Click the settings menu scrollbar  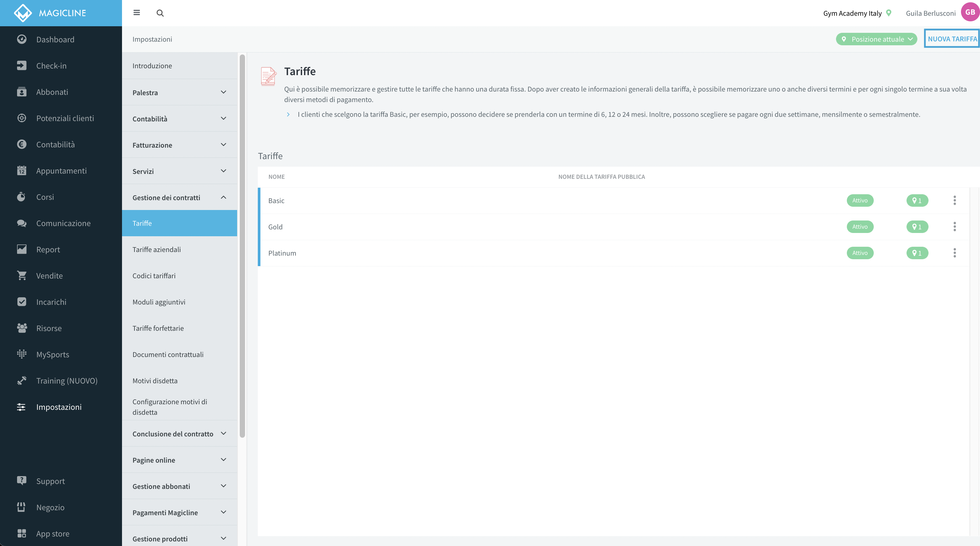(x=242, y=246)
